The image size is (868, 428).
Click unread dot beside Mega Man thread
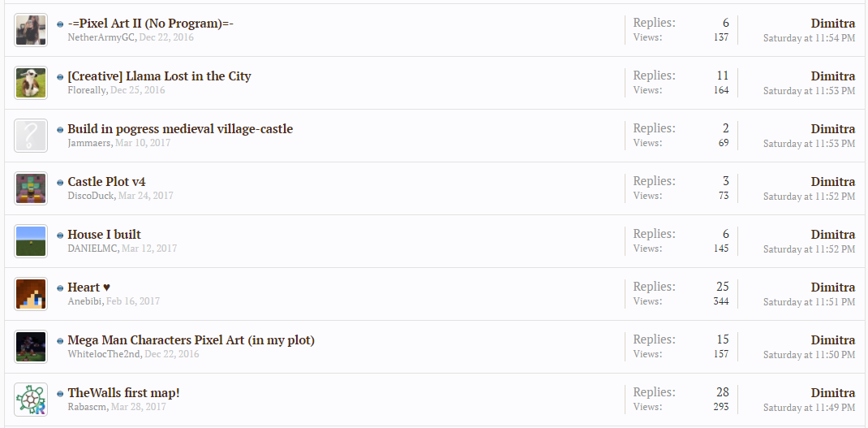click(60, 341)
